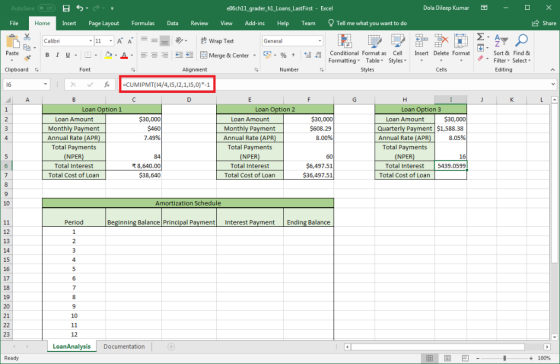Toggle Bottom Align for cell
The width and height of the screenshot is (560, 364).
165,41
